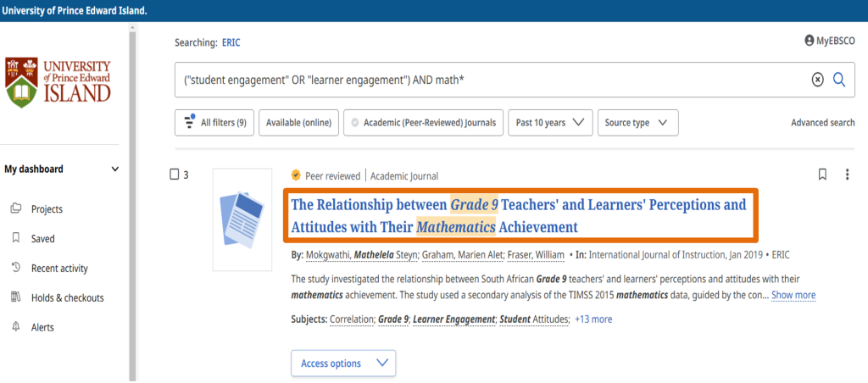Open the Advanced search link
The height and width of the screenshot is (383, 868).
click(x=822, y=122)
